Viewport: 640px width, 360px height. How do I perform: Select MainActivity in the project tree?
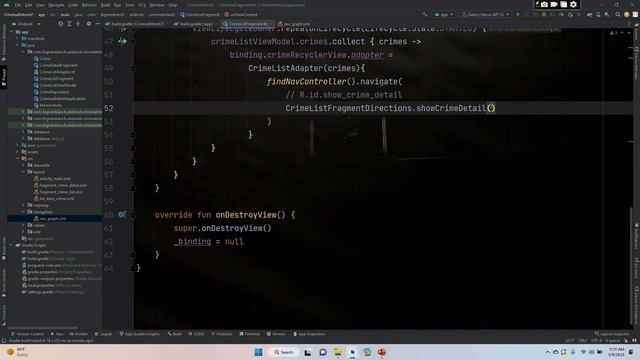point(51,105)
